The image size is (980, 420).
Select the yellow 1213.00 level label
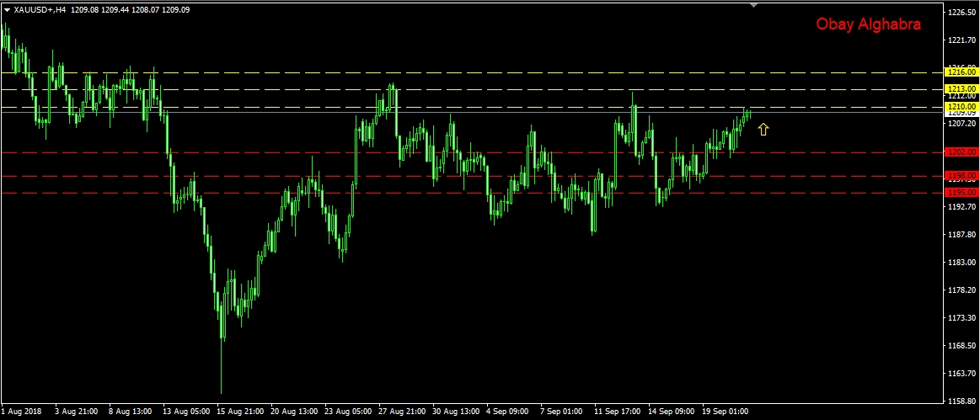tap(961, 89)
